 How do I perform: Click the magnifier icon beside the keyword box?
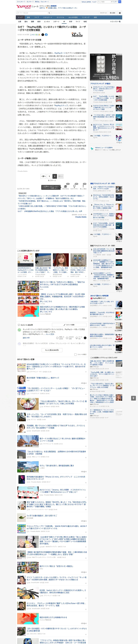pos(49,13)
